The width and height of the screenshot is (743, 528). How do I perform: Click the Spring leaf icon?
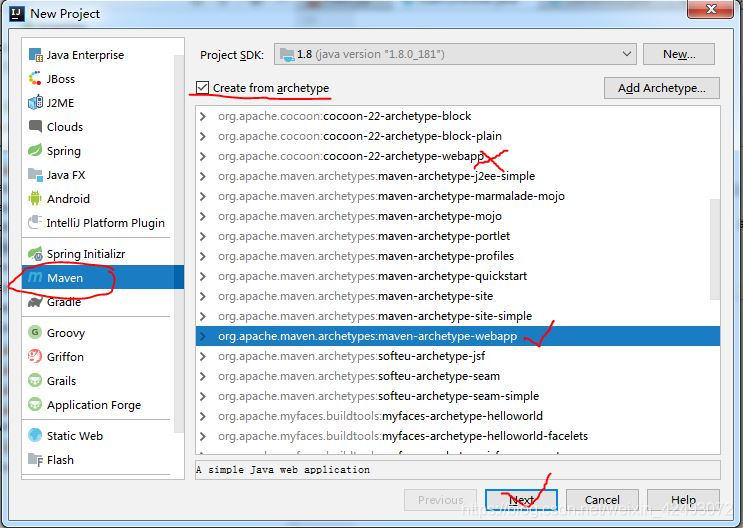click(35, 150)
